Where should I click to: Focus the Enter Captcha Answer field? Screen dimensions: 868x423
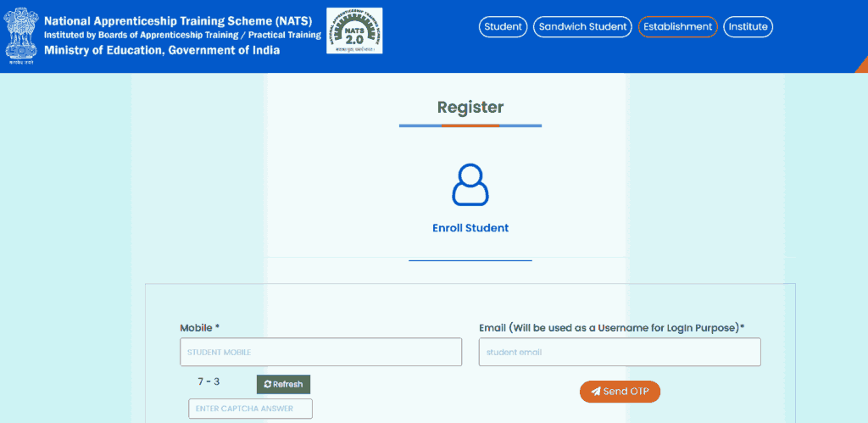(250, 409)
